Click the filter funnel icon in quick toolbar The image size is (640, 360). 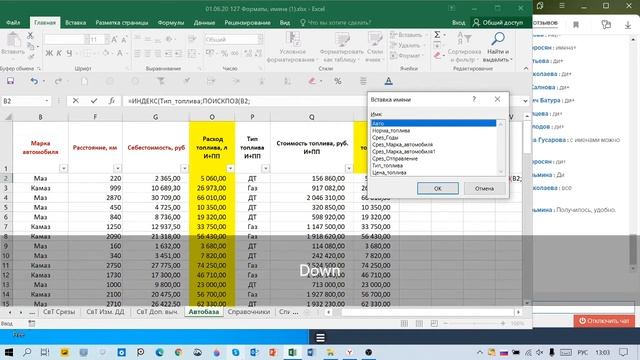pos(161,81)
